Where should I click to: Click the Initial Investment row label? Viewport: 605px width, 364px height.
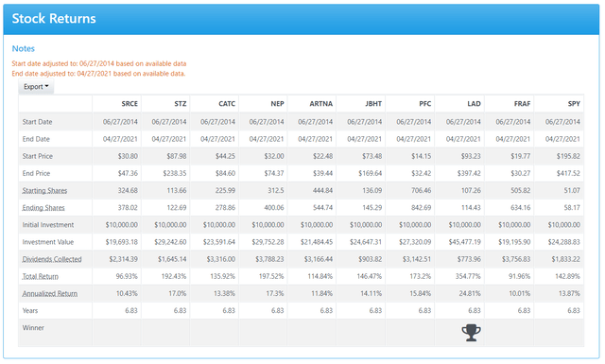pyautogui.click(x=48, y=225)
